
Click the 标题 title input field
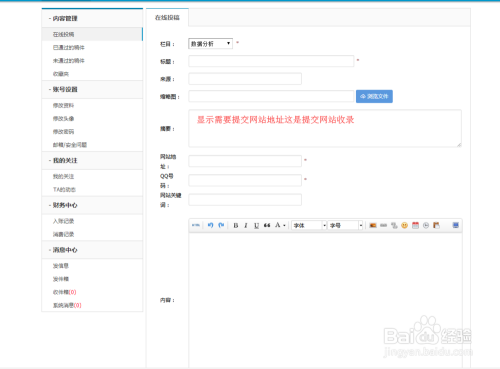click(271, 61)
